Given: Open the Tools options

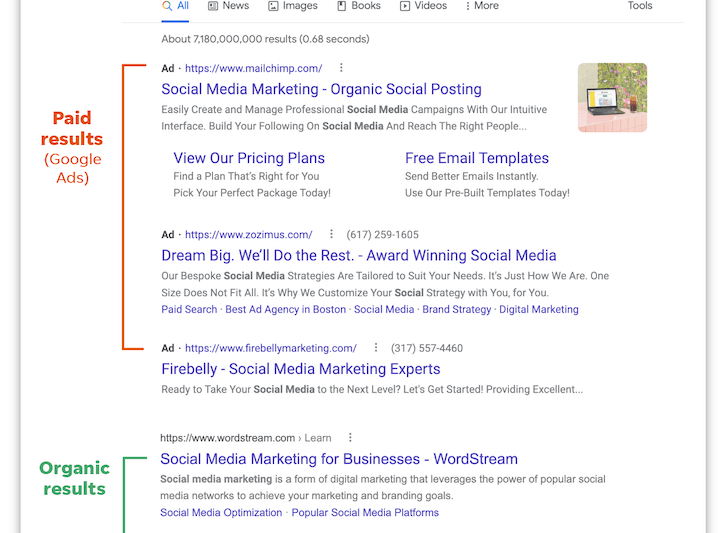Looking at the screenshot, I should (x=640, y=6).
